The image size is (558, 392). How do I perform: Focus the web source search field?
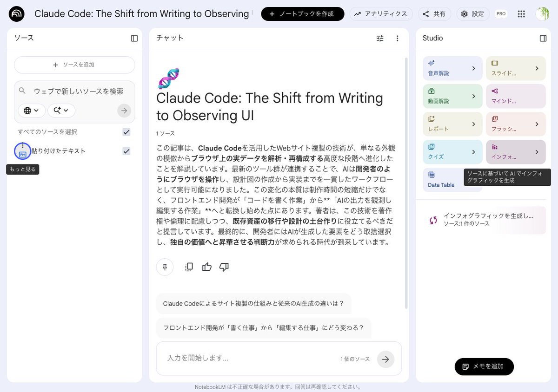click(79, 91)
